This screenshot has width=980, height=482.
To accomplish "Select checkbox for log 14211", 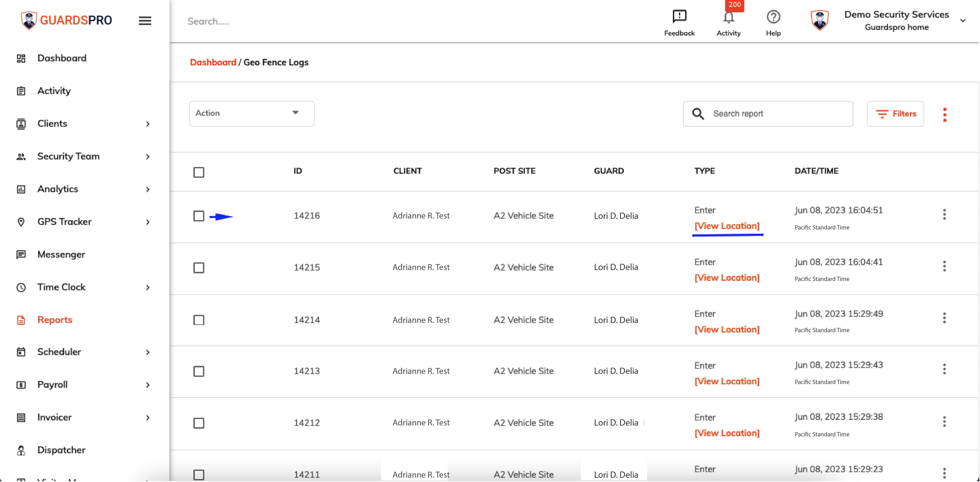I will 199,475.
